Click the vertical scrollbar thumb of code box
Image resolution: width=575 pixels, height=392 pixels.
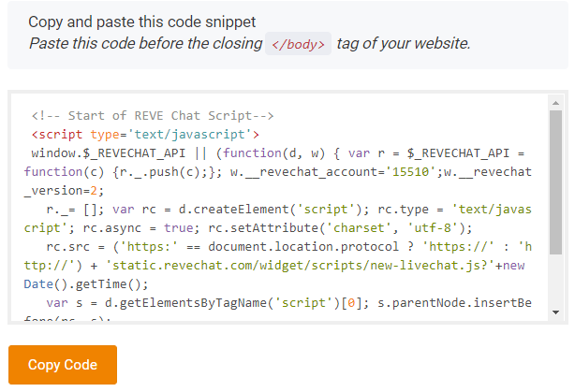click(555, 182)
